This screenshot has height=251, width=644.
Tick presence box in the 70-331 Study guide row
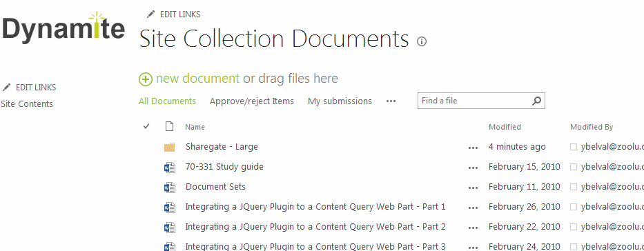point(574,167)
